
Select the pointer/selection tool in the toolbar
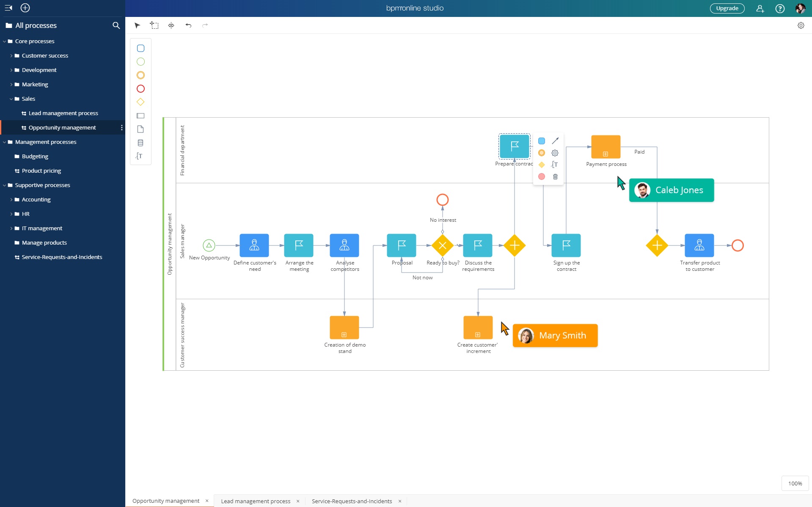pyautogui.click(x=137, y=25)
